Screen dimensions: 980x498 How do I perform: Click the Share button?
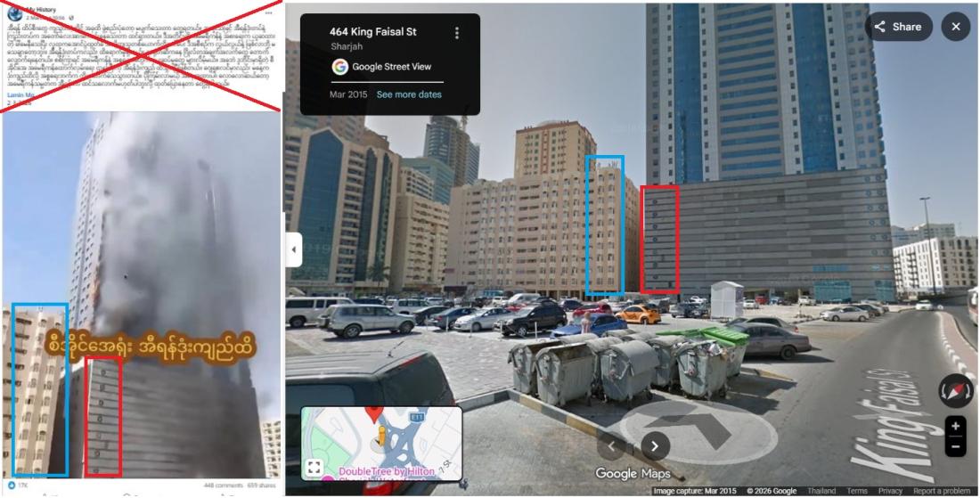pyautogui.click(x=898, y=27)
